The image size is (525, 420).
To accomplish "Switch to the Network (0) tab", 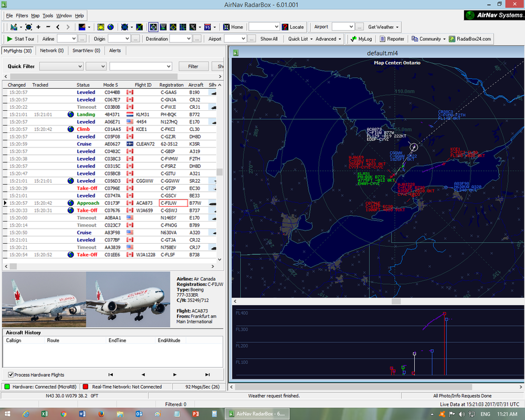I will coord(51,50).
